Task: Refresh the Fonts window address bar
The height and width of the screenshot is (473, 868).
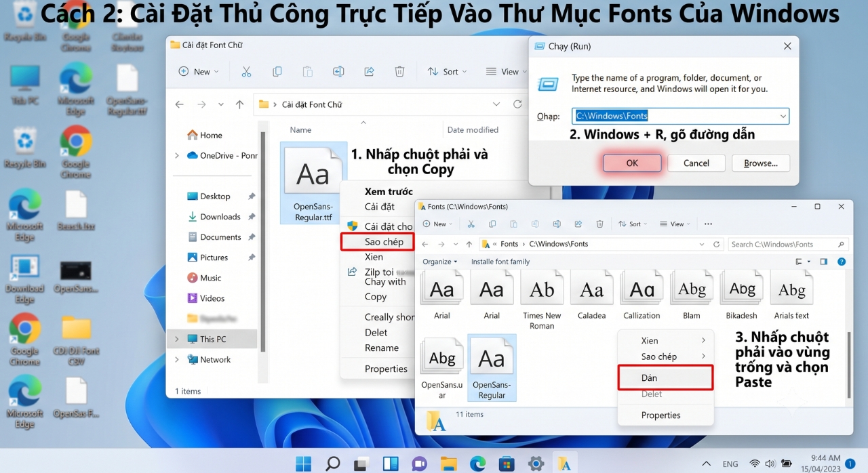Action: pos(718,244)
